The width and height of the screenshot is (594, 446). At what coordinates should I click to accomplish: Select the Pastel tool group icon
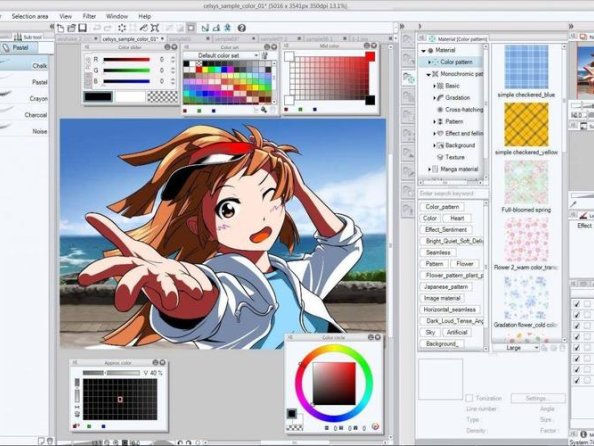coord(6,48)
